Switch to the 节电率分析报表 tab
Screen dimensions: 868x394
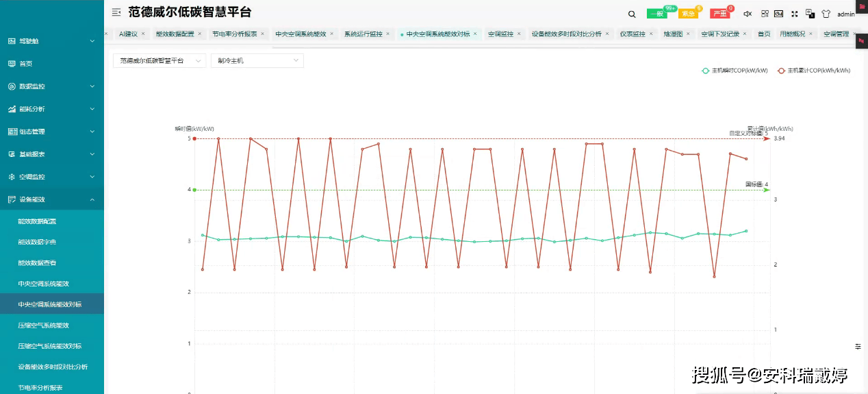click(x=234, y=34)
